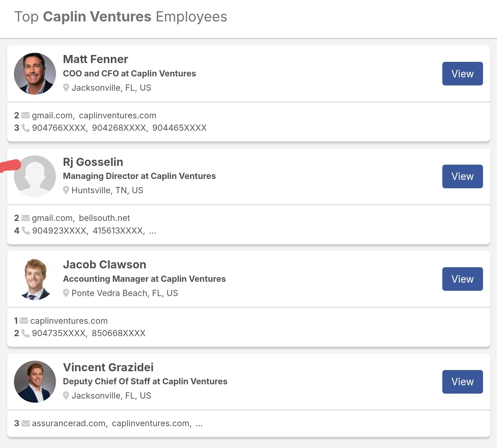The image size is (497, 448).
Task: Open the Jacob Clawson name heading
Action: (x=104, y=264)
